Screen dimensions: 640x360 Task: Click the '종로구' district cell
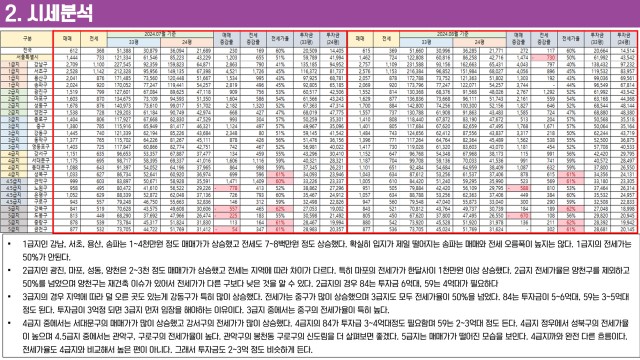point(40,119)
